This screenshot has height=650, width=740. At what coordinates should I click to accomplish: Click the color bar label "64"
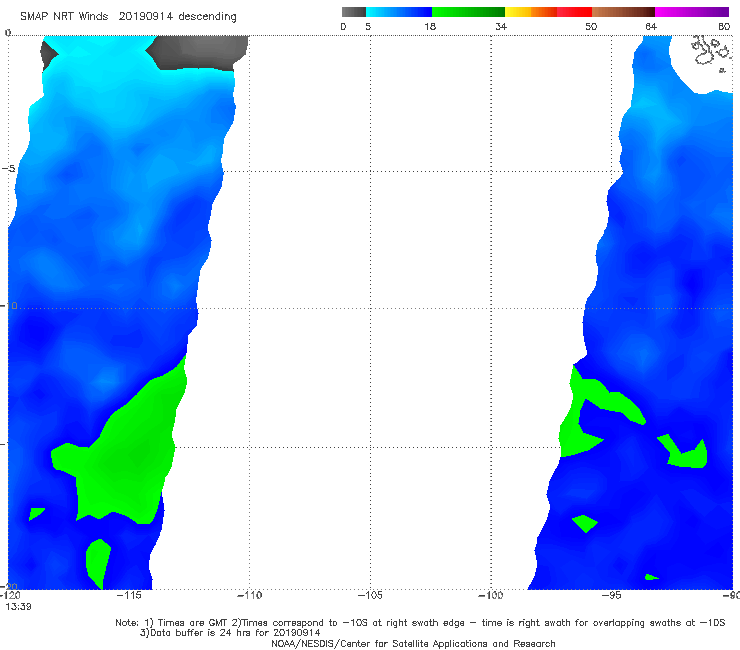[x=651, y=27]
